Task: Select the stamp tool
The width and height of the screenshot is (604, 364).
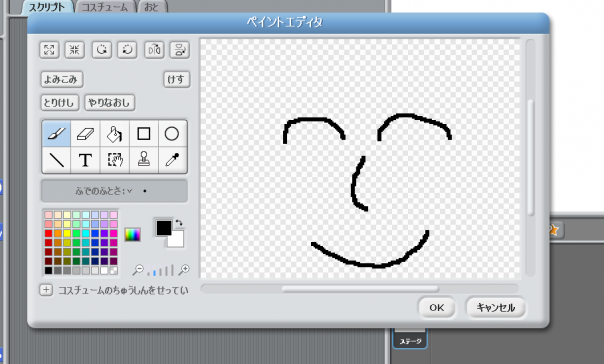Action: click(144, 159)
